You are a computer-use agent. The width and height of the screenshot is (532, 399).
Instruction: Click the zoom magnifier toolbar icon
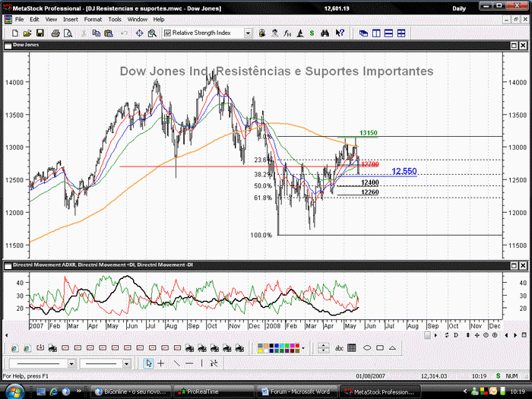pyautogui.click(x=152, y=33)
